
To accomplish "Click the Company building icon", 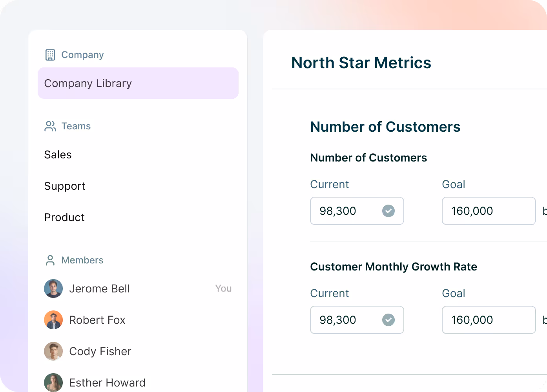I will click(x=50, y=55).
